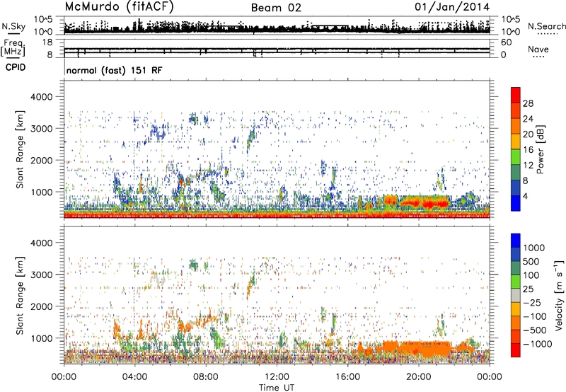Click the "Nave" legend label

tap(538, 49)
